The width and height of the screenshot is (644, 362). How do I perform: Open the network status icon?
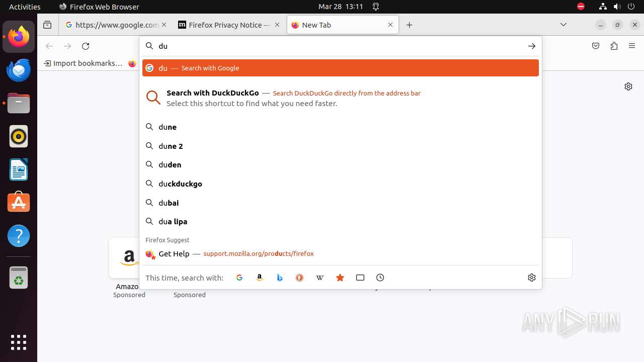coord(603,7)
